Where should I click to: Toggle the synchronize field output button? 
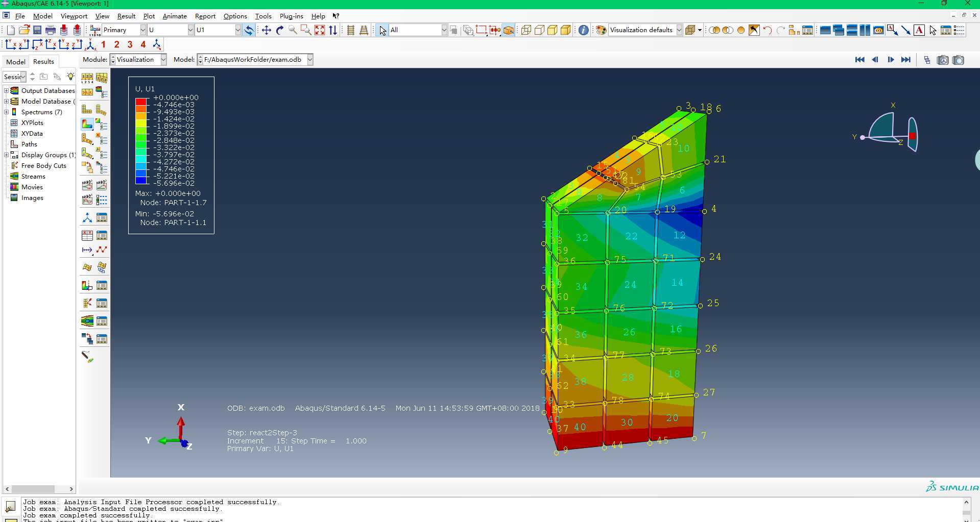(249, 30)
